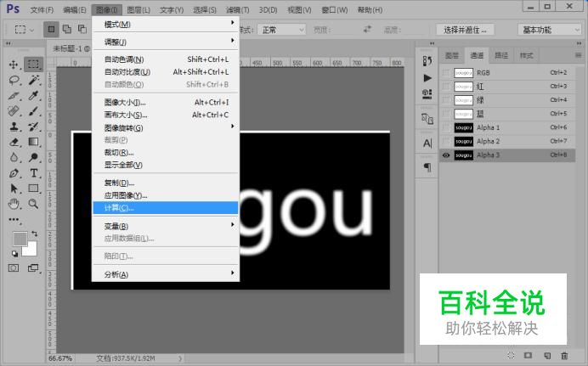This screenshot has width=588, height=366.
Task: Select the Move tool
Action: (x=14, y=65)
